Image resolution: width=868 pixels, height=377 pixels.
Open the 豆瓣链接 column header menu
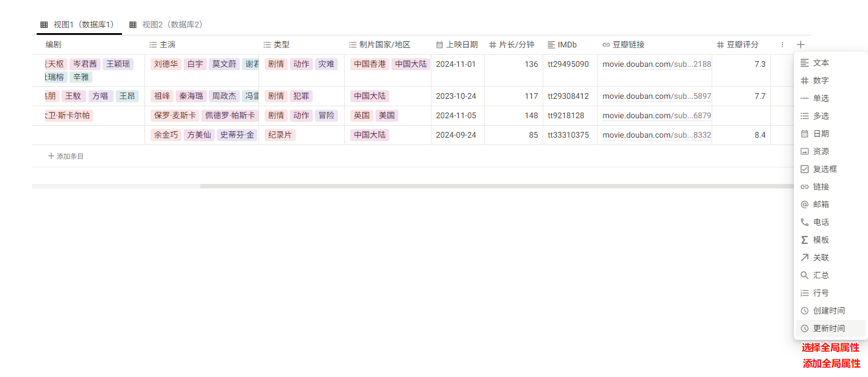(x=655, y=45)
